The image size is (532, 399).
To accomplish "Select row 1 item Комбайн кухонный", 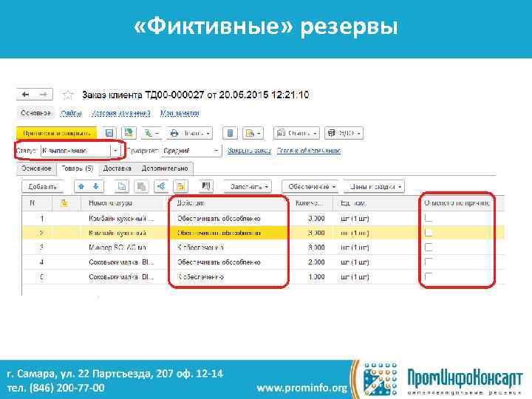I will (121, 219).
